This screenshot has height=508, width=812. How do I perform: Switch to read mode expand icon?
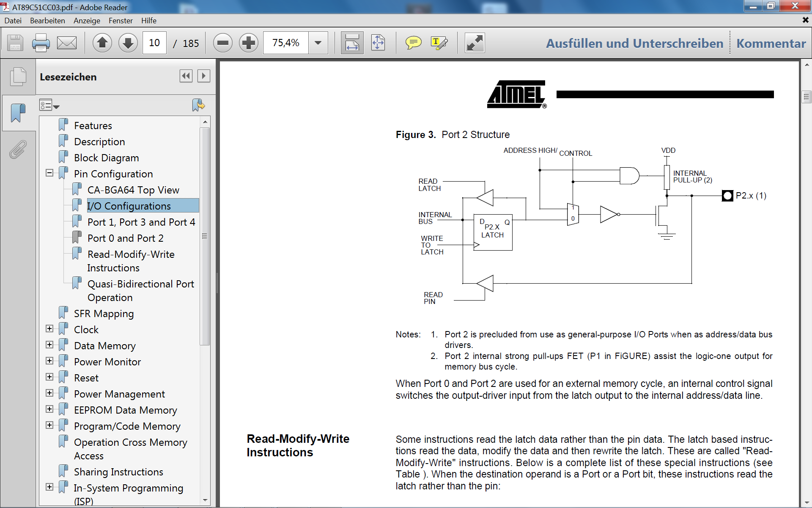475,43
